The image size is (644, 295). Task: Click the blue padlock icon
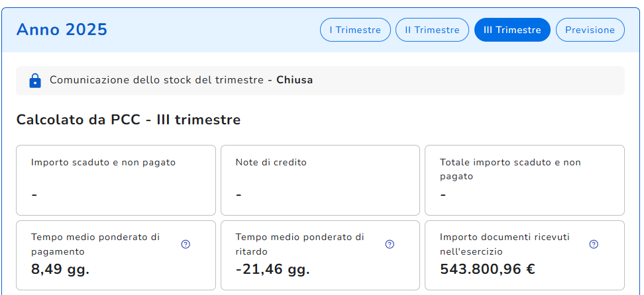tap(35, 81)
